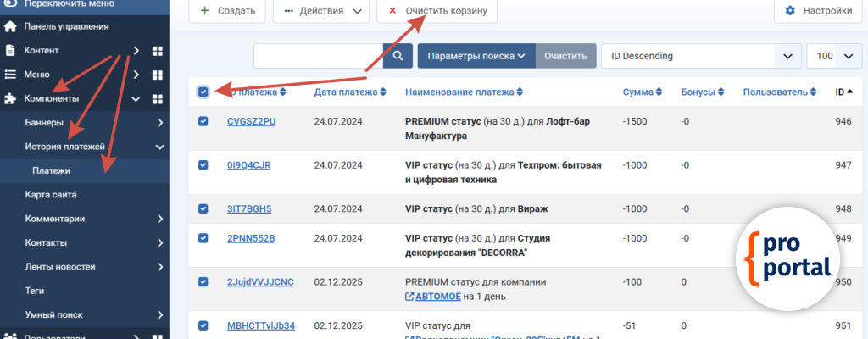Click the Menu dashboard grid icon
Screen dimensions: 868x339
pyautogui.click(x=158, y=75)
